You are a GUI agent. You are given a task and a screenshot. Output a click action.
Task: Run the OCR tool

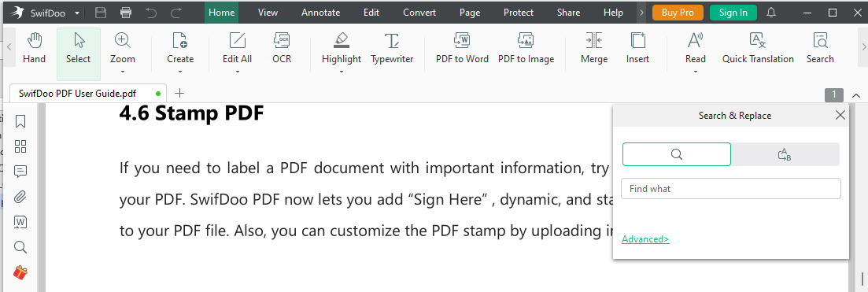pyautogui.click(x=282, y=48)
